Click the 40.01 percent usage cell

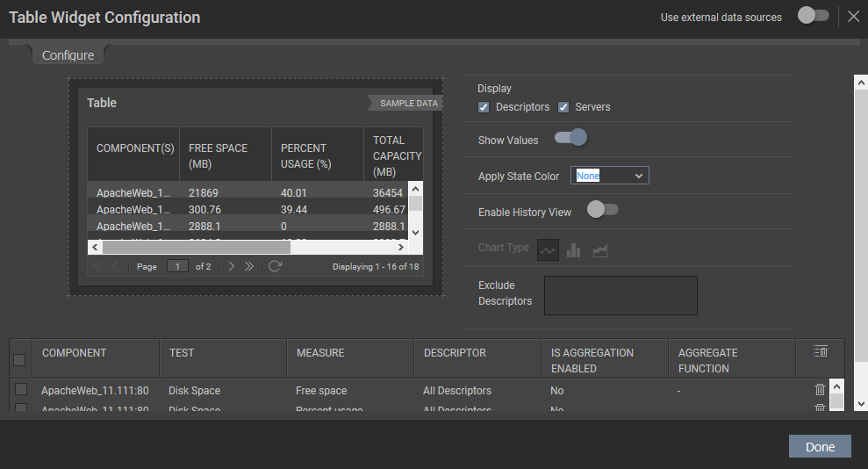pos(293,192)
